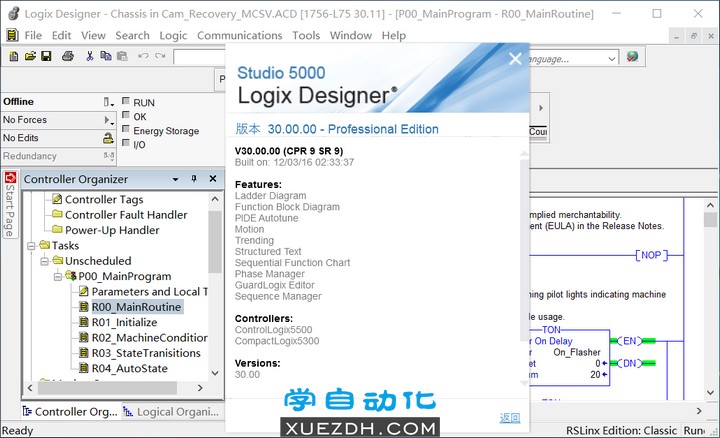
Task: Click the ladder editor scroll down arrow
Action: click(710, 393)
